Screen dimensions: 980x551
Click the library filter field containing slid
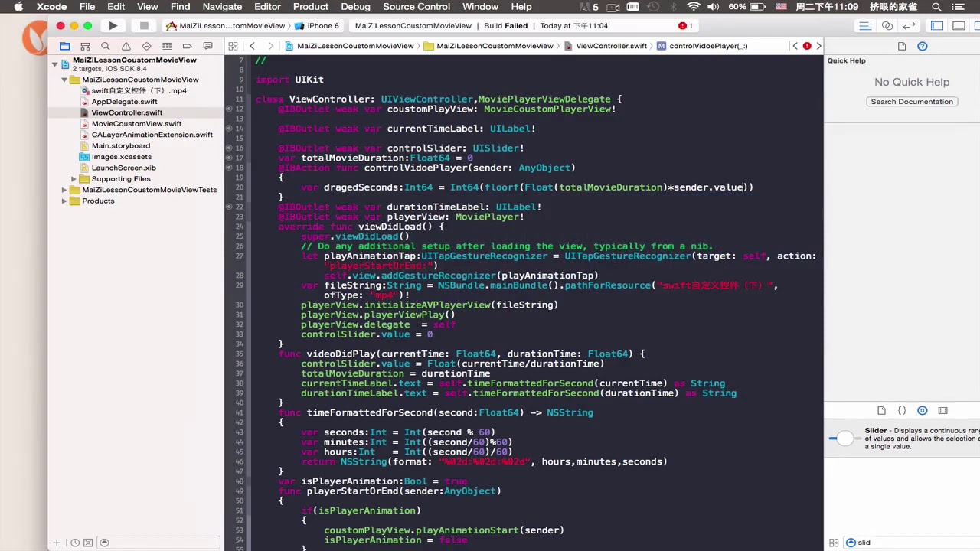click(x=911, y=543)
